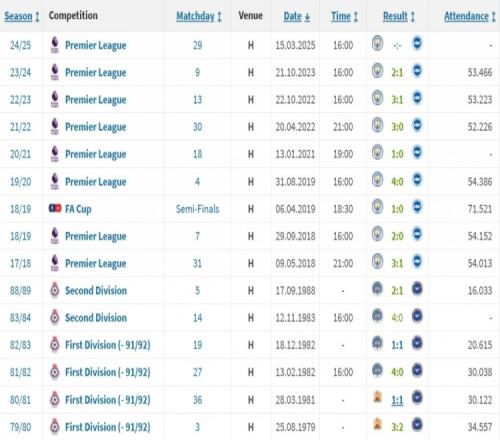The width and height of the screenshot is (500, 440).
Task: Click home club crest in 83/84 row
Action: click(x=377, y=316)
